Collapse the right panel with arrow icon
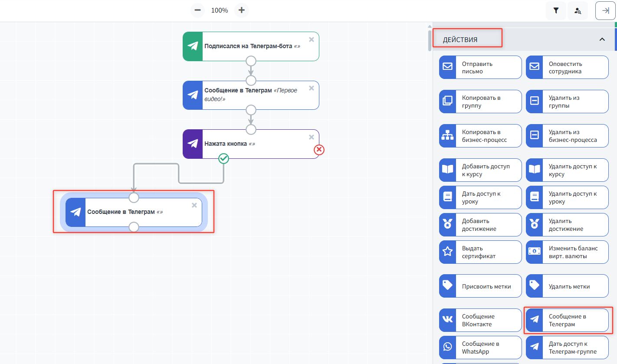Screen dimensions: 617x364 pyautogui.click(x=605, y=11)
